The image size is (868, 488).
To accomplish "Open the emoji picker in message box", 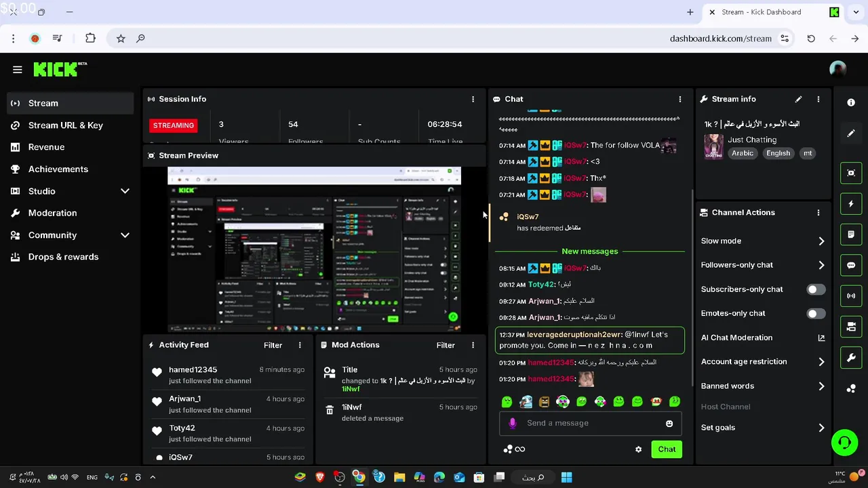I will 669,424.
